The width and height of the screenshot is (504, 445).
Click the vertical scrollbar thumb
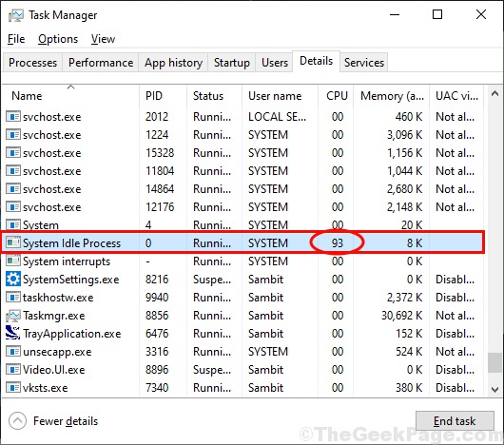point(494,362)
